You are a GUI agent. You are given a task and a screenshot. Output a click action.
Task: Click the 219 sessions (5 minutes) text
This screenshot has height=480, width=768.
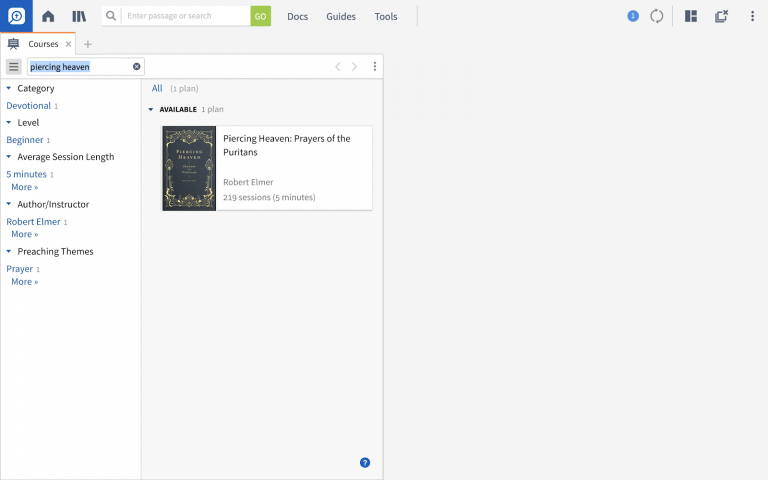tap(269, 197)
